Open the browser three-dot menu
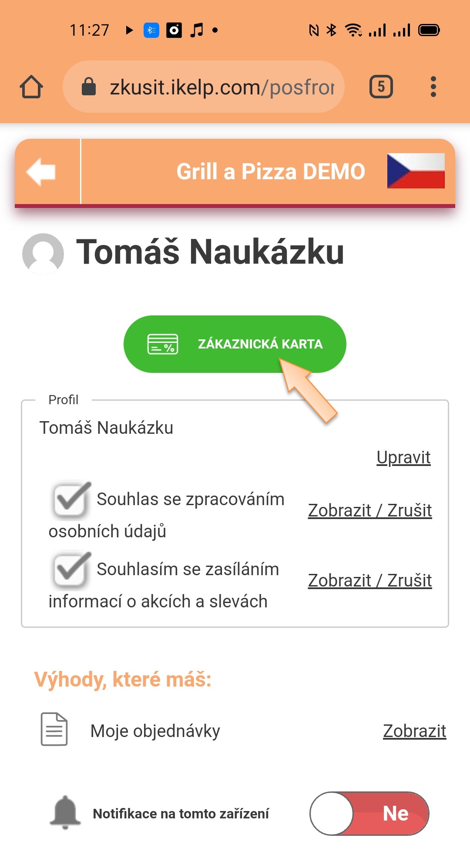This screenshot has height=868, width=470. click(x=433, y=87)
